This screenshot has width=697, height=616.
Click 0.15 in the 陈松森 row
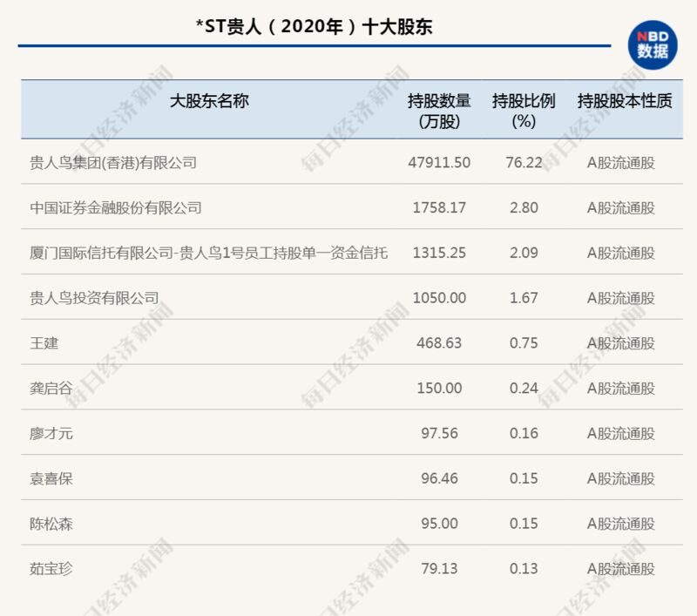point(524,524)
